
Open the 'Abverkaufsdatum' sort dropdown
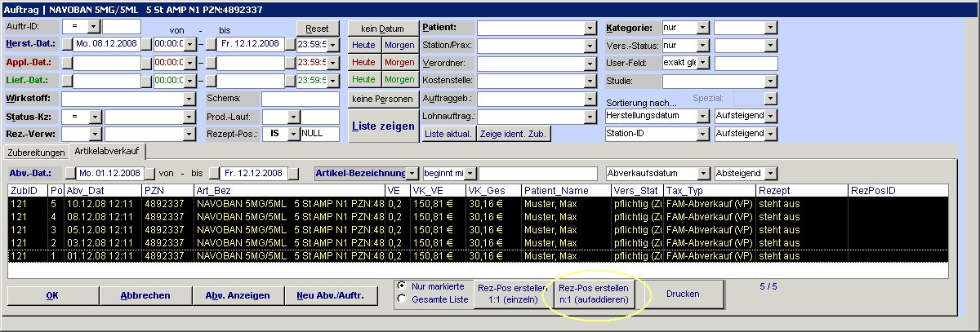(703, 173)
